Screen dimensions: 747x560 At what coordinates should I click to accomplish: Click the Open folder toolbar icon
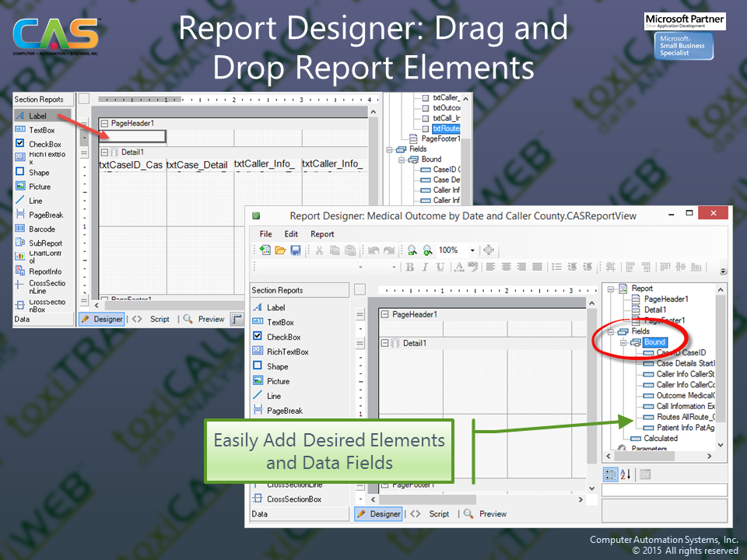(x=282, y=250)
